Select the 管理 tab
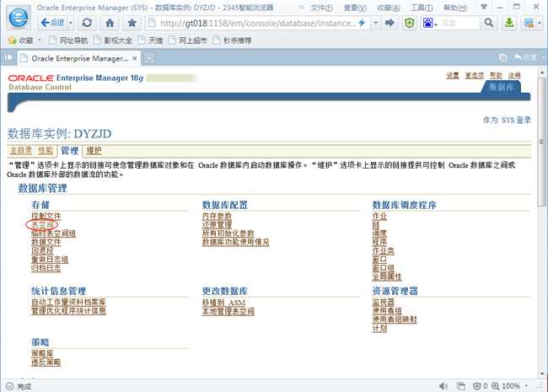Image resolution: width=548 pixels, height=392 pixels. click(69, 151)
